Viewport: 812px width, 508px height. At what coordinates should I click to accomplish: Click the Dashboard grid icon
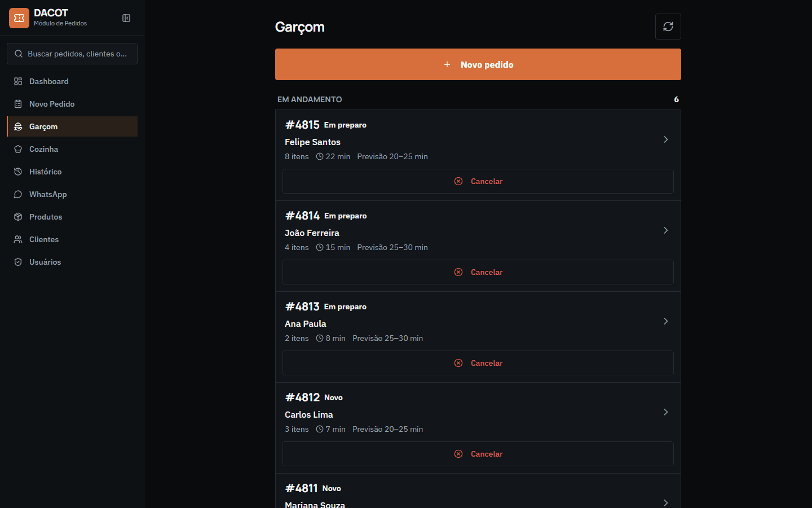pyautogui.click(x=18, y=81)
